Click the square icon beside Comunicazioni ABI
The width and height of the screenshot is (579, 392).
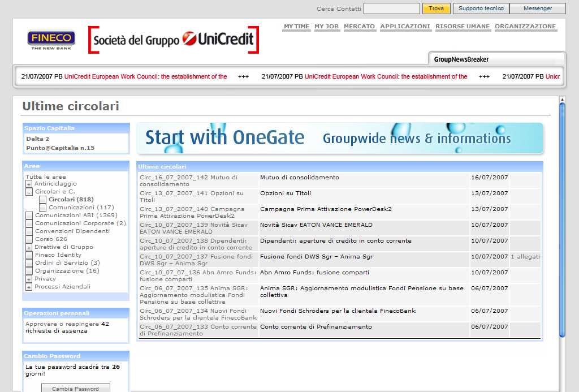tap(29, 216)
